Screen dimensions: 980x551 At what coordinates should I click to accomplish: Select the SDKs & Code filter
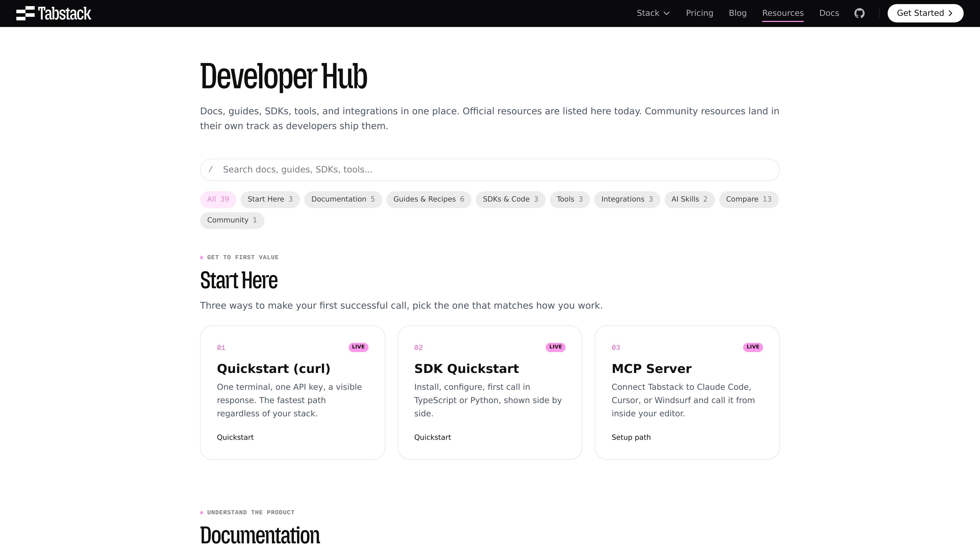[x=510, y=199]
